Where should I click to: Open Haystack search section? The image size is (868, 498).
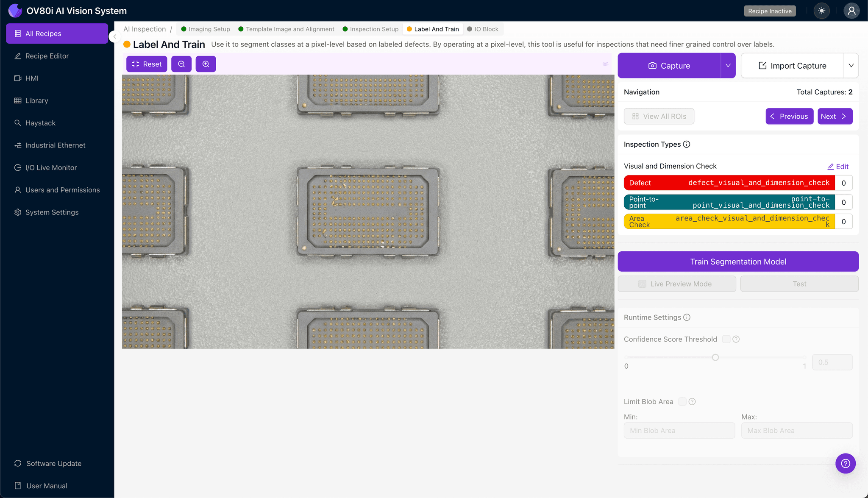41,122
